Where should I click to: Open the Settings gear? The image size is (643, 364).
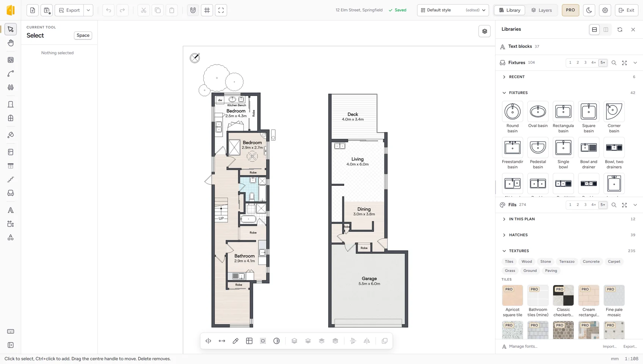click(605, 10)
